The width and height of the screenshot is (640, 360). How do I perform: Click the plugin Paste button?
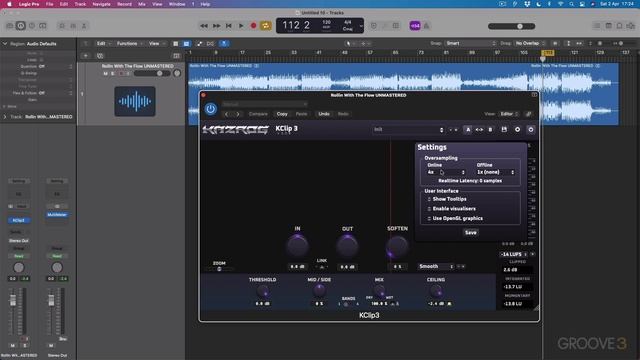click(x=302, y=114)
